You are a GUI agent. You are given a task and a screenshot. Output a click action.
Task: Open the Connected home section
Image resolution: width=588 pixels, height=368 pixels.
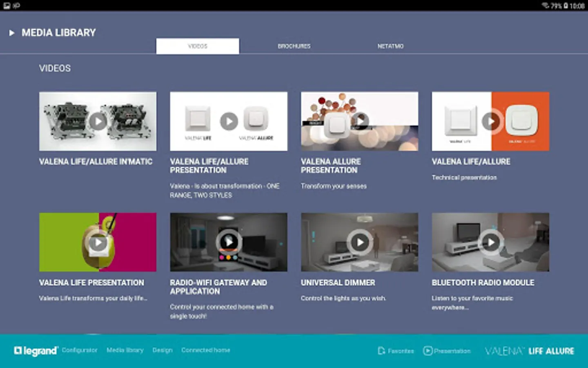tap(206, 350)
